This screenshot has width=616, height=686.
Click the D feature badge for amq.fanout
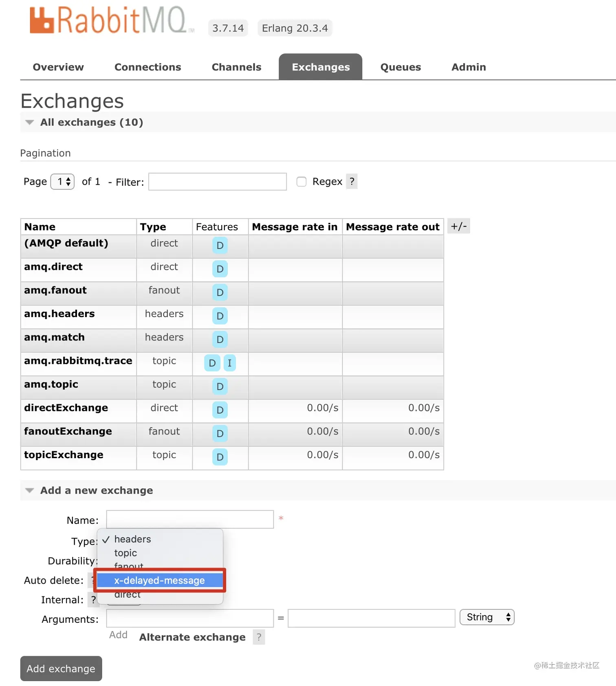tap(220, 292)
